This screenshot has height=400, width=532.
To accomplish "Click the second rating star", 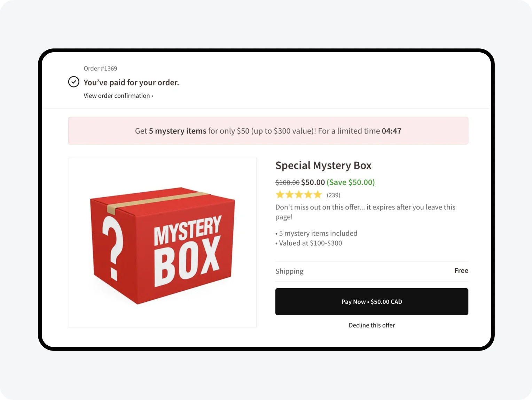I will pyautogui.click(x=289, y=194).
